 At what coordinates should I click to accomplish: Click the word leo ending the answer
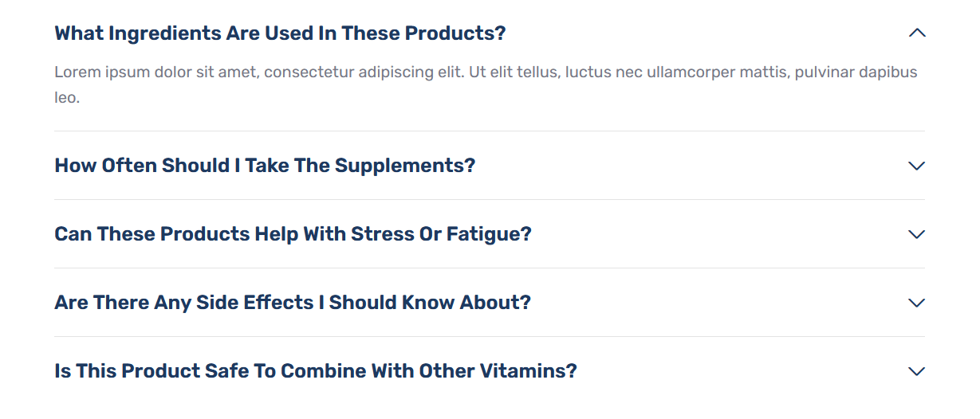click(67, 98)
